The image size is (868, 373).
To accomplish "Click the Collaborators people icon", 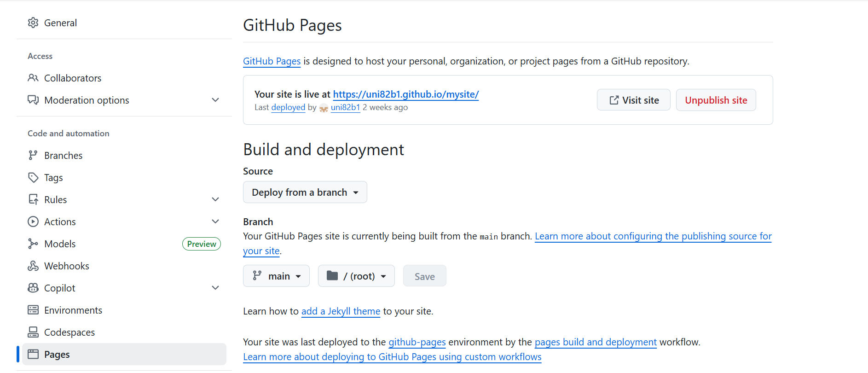I will point(33,78).
